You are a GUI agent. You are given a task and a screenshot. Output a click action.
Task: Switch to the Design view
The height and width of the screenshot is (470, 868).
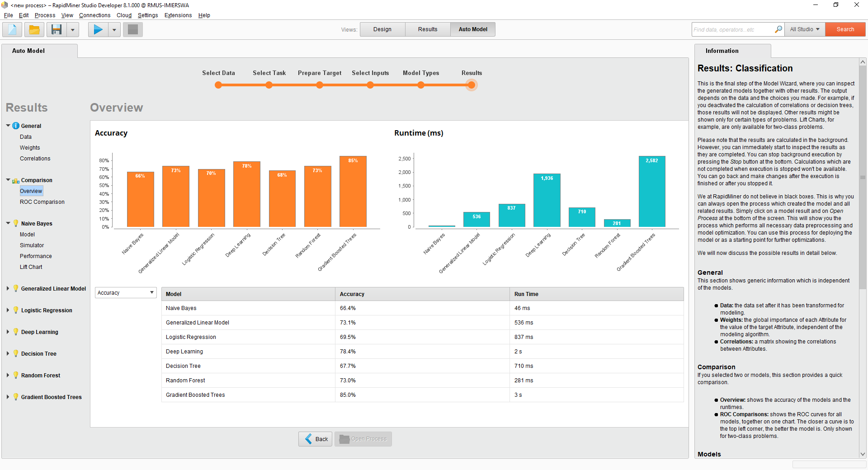382,29
